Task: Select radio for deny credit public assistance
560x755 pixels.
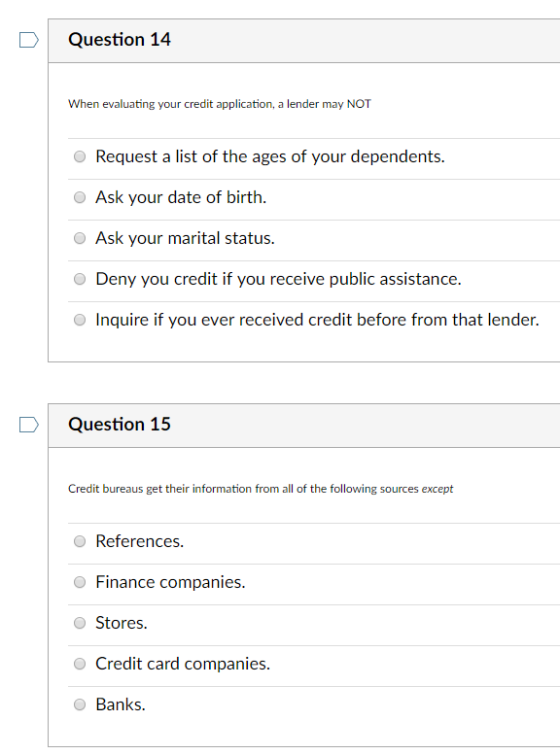Action: pyautogui.click(x=79, y=279)
